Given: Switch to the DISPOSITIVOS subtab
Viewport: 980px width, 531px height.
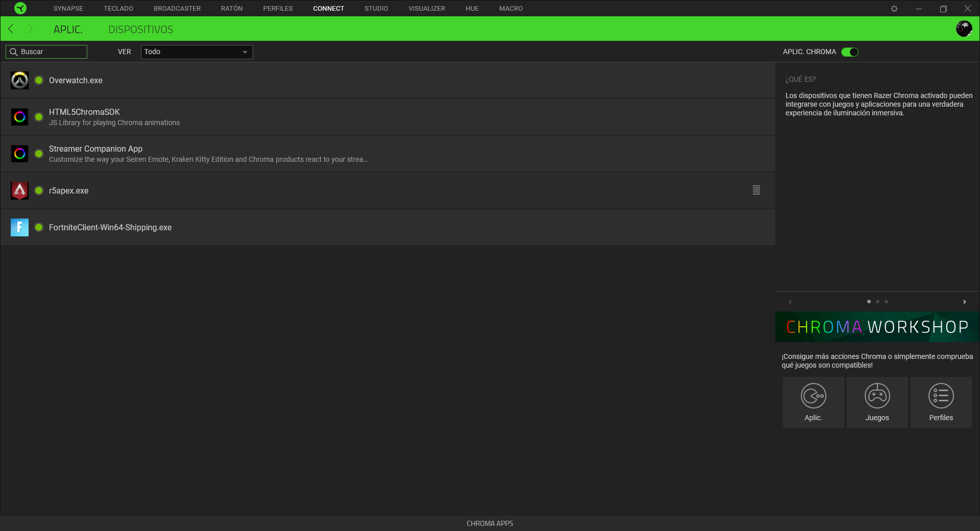Looking at the screenshot, I should click(140, 30).
